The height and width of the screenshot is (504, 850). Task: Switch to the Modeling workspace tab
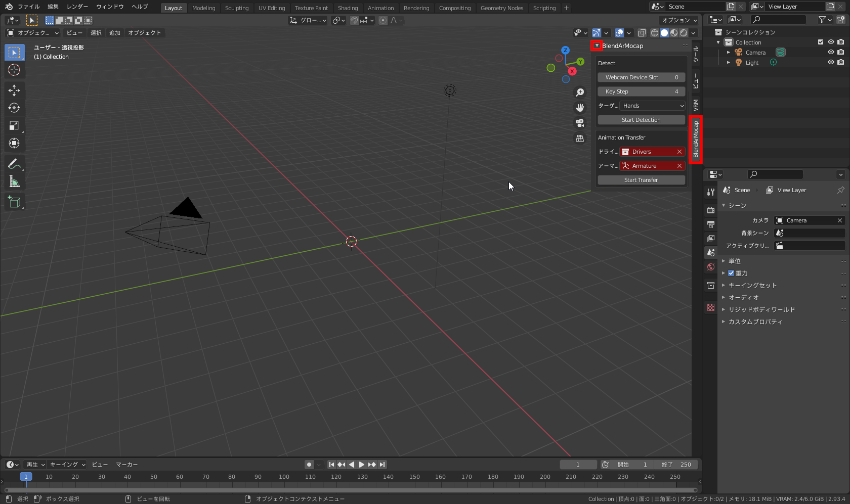(x=204, y=8)
